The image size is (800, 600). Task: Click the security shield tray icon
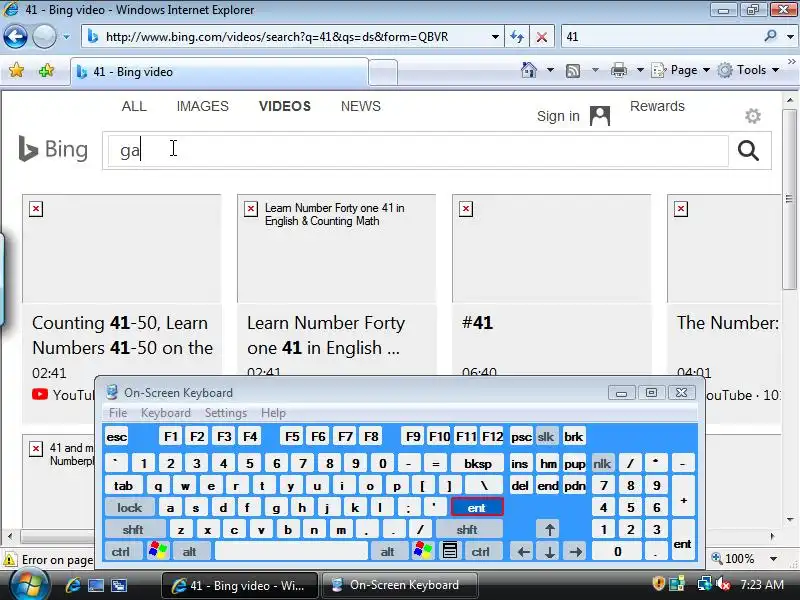pos(659,584)
